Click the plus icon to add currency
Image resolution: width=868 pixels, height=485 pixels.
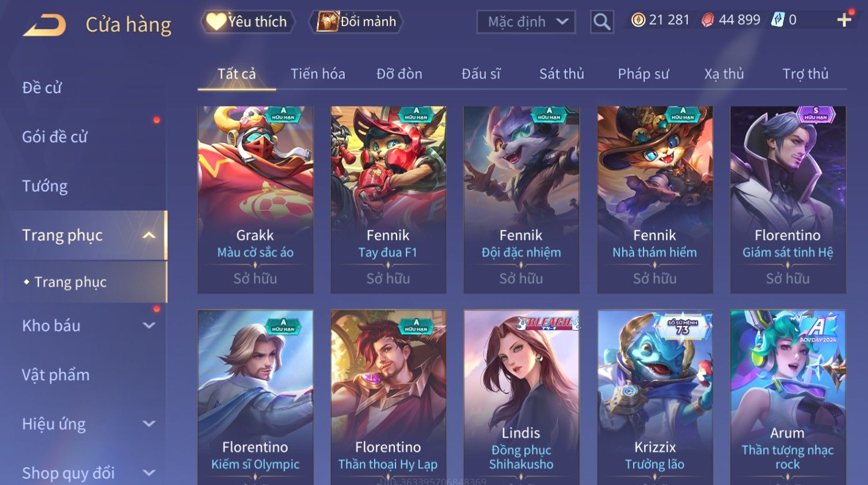844,20
